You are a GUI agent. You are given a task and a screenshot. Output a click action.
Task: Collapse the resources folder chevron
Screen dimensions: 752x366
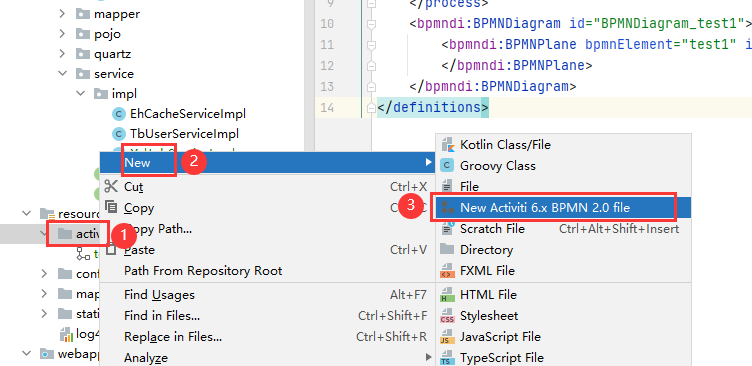[x=26, y=213]
